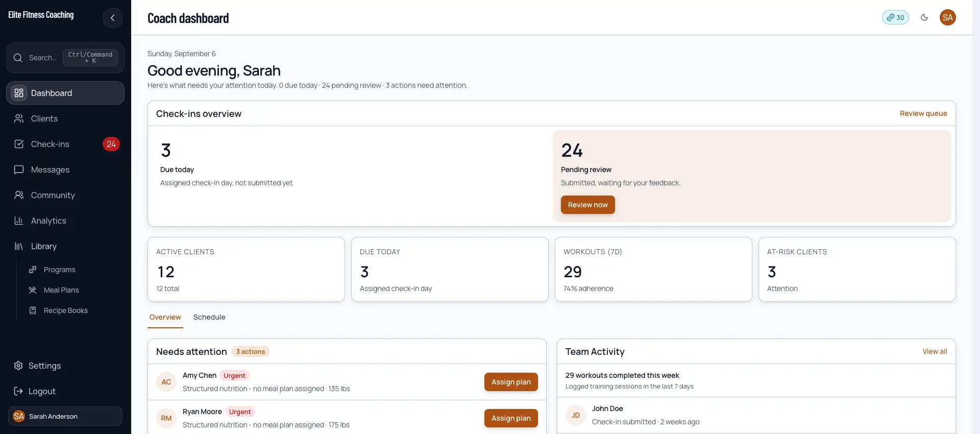This screenshot has width=980, height=434.
Task: Open the Meal Plans utensils icon
Action: point(33,290)
